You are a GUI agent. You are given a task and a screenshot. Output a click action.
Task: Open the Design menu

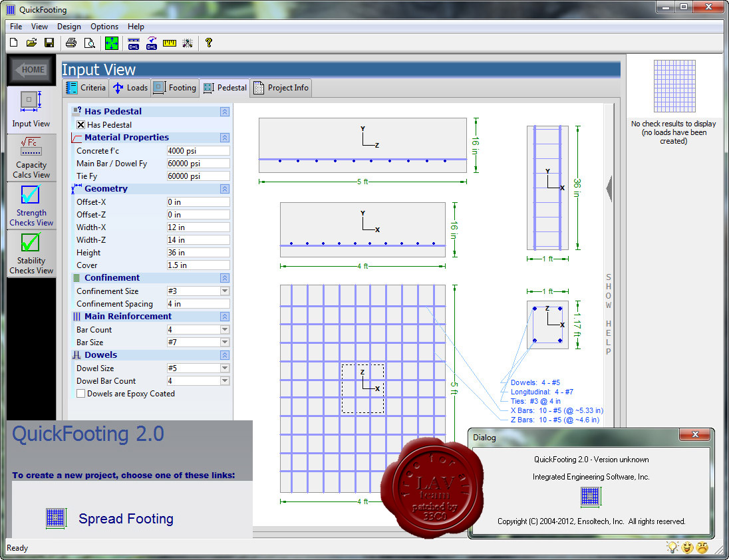pyautogui.click(x=69, y=27)
